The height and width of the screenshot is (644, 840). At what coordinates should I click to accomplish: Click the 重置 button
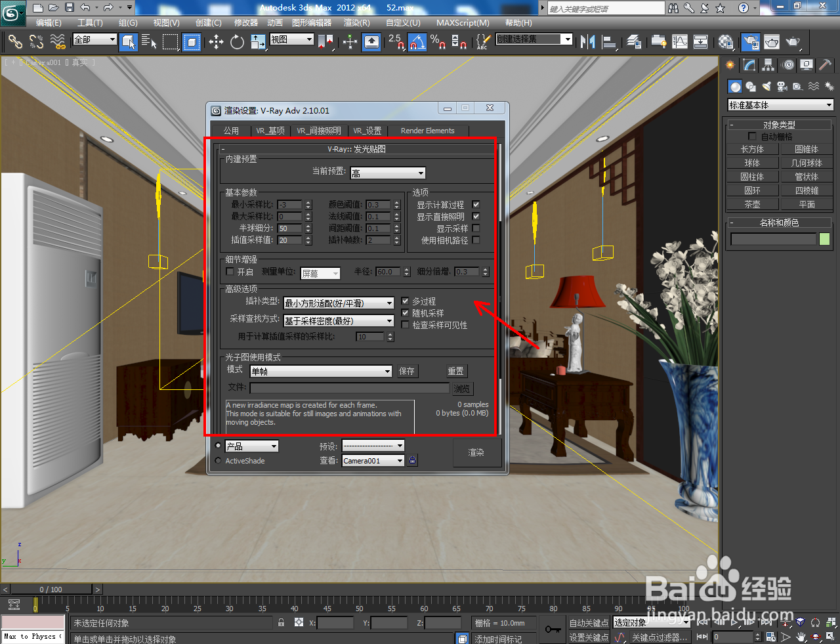click(x=456, y=372)
